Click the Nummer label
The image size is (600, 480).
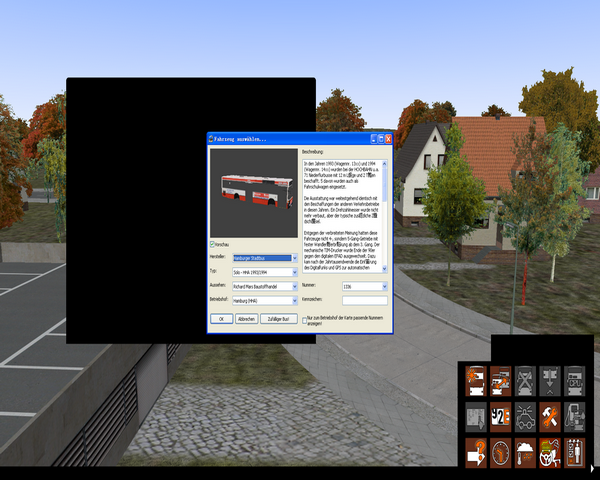point(308,285)
